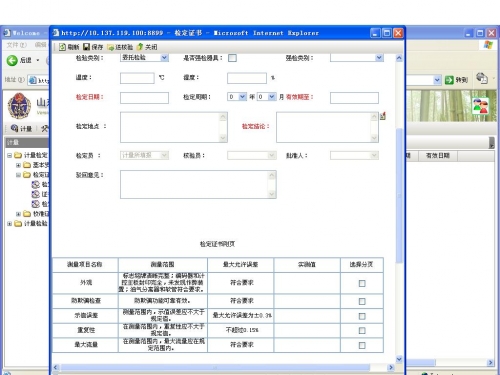Click the 送核验 submit-for-review toolbar button
500x375 pixels.
(x=120, y=47)
